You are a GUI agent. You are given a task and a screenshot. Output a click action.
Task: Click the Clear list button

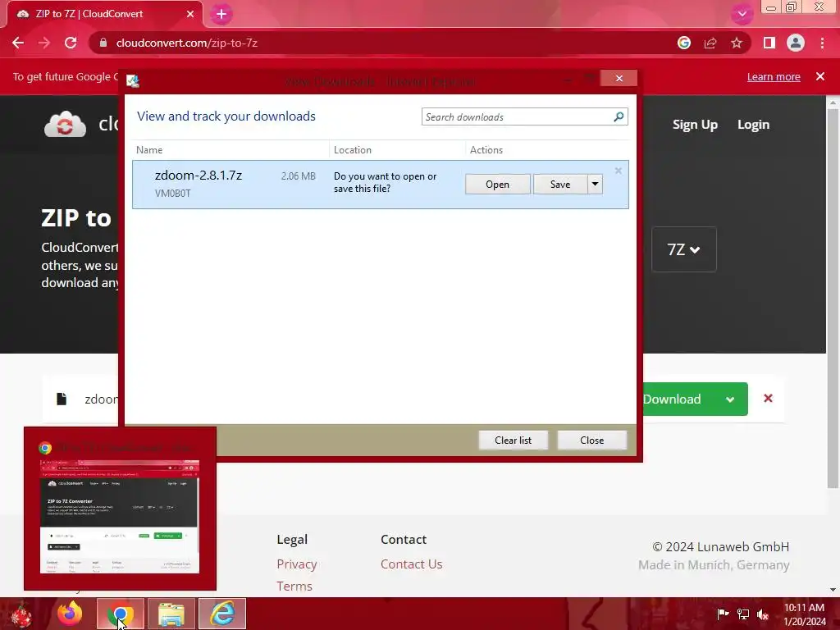click(x=514, y=441)
